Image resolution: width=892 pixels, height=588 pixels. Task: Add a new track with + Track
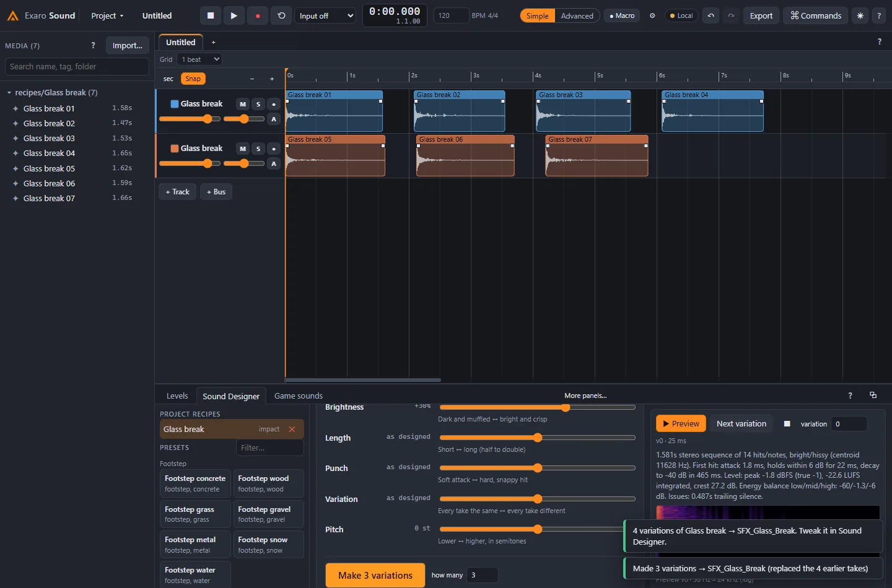click(x=178, y=192)
